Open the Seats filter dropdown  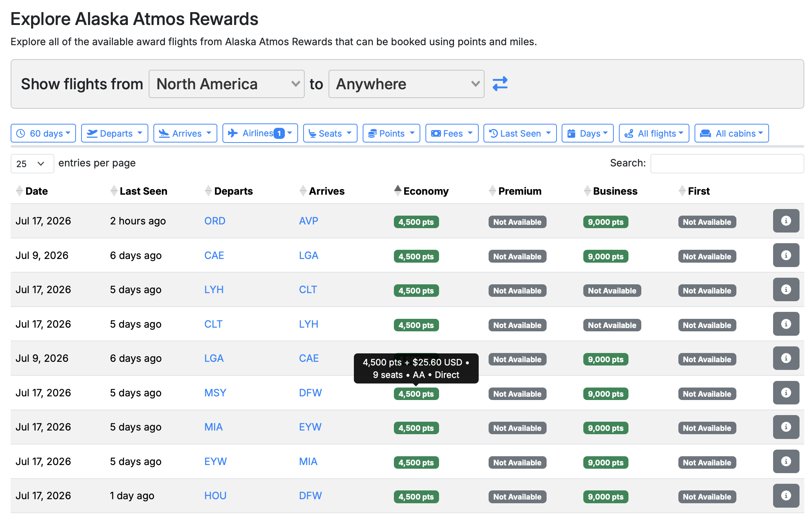(330, 133)
